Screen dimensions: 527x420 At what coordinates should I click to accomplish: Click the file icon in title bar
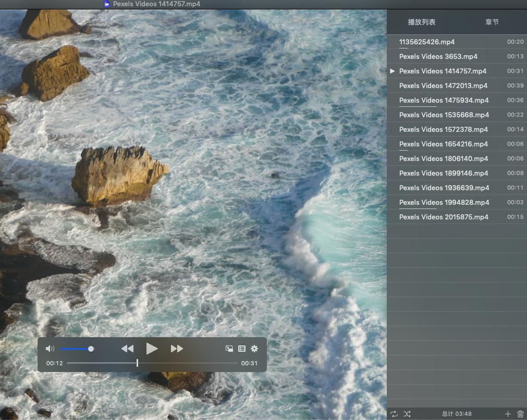point(107,4)
